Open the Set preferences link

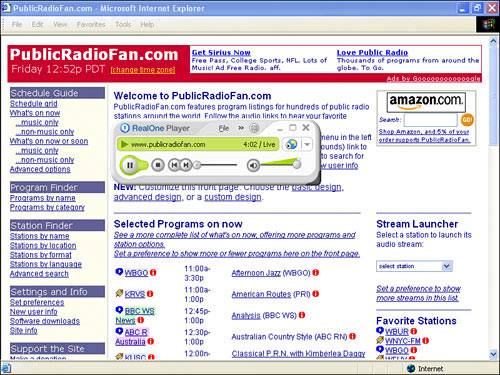(37, 302)
